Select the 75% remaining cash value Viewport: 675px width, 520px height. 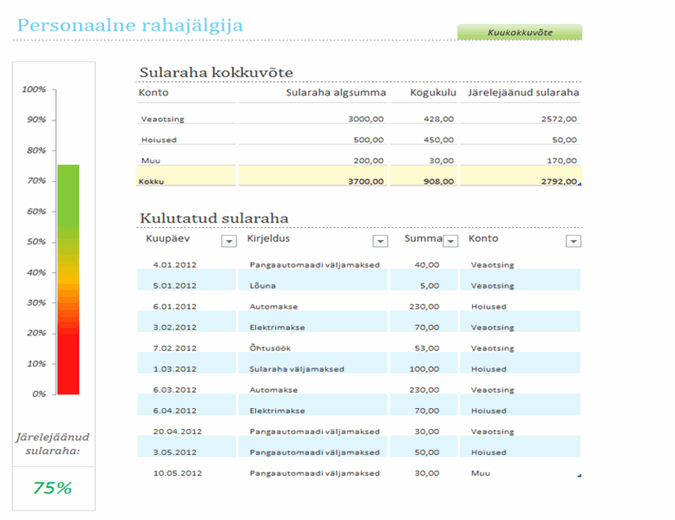point(53,488)
